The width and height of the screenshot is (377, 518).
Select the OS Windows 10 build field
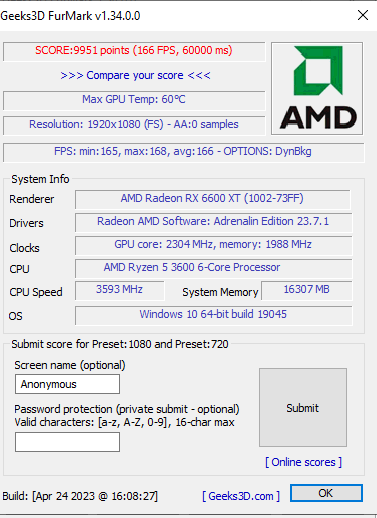[213, 315]
